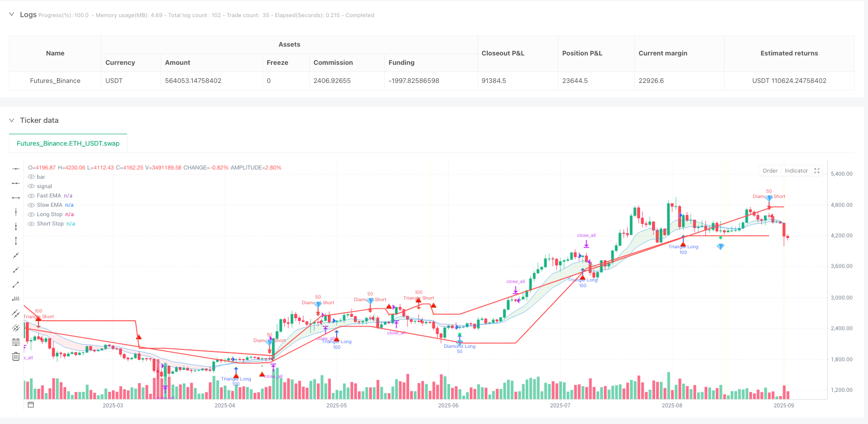The height and width of the screenshot is (424, 868).
Task: Toggle the Long Stop eye icon
Action: (x=31, y=215)
